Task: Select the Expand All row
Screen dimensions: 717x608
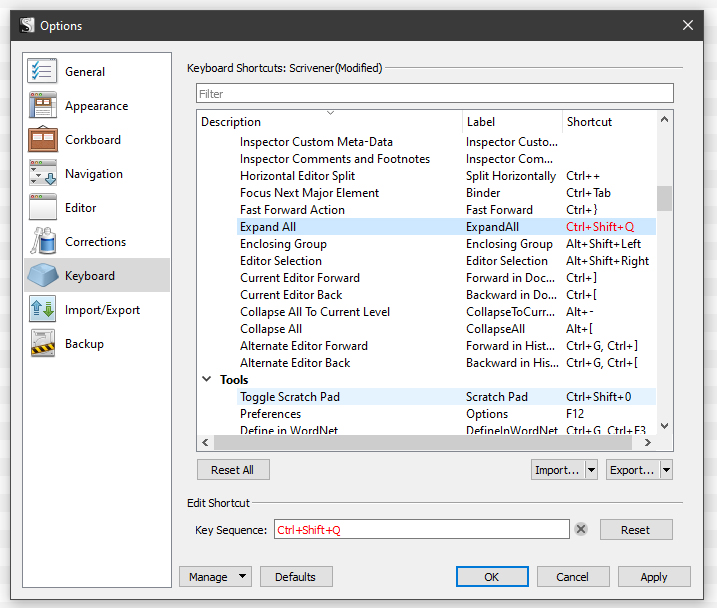Action: click(x=446, y=227)
